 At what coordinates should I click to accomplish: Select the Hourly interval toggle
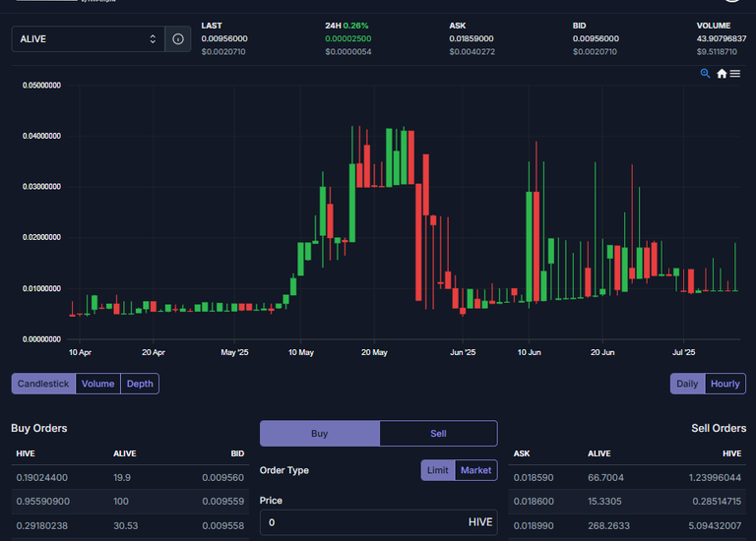point(725,384)
